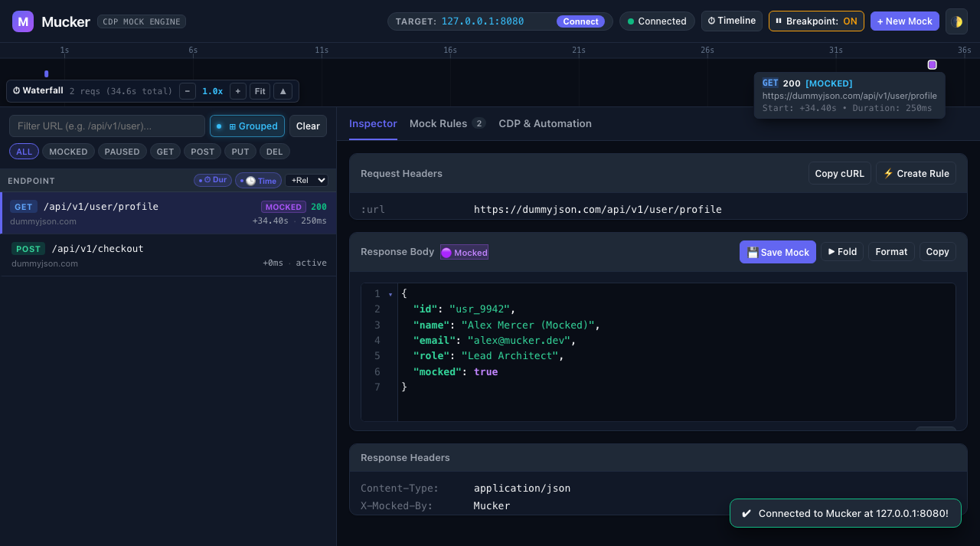Select the POST /api/v1/checkout request row
Viewport: 980px width, 546px height.
pyautogui.click(x=168, y=255)
